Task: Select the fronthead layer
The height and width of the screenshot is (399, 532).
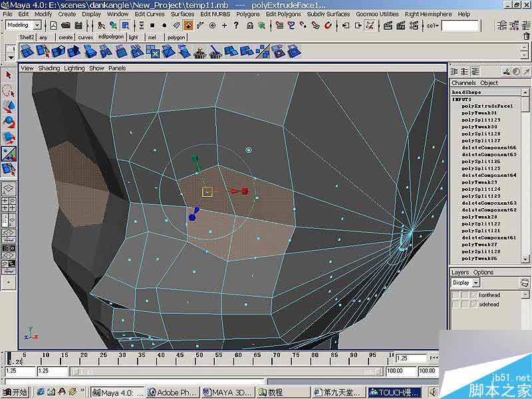Action: click(x=489, y=295)
